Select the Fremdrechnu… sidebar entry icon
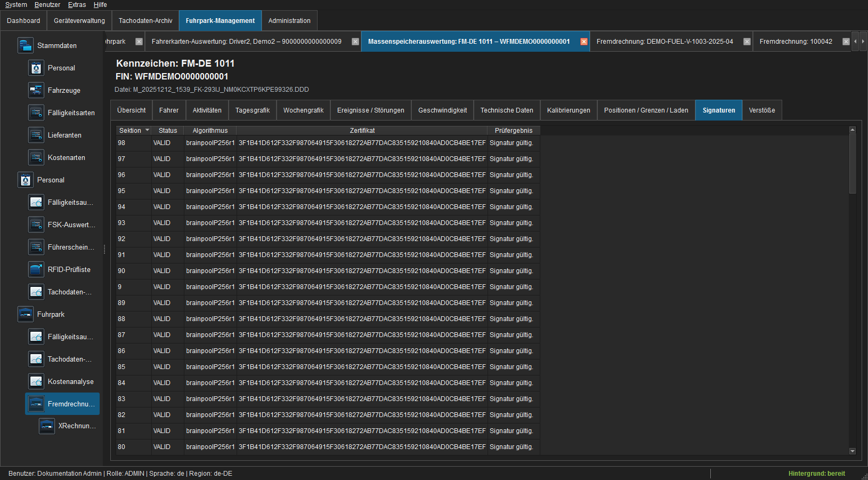This screenshot has width=868, height=480. 36,404
